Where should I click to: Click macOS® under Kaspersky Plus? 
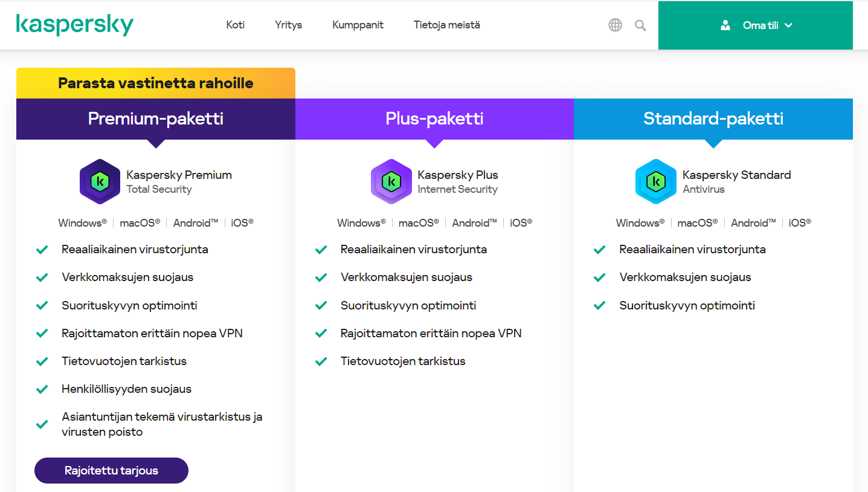419,222
